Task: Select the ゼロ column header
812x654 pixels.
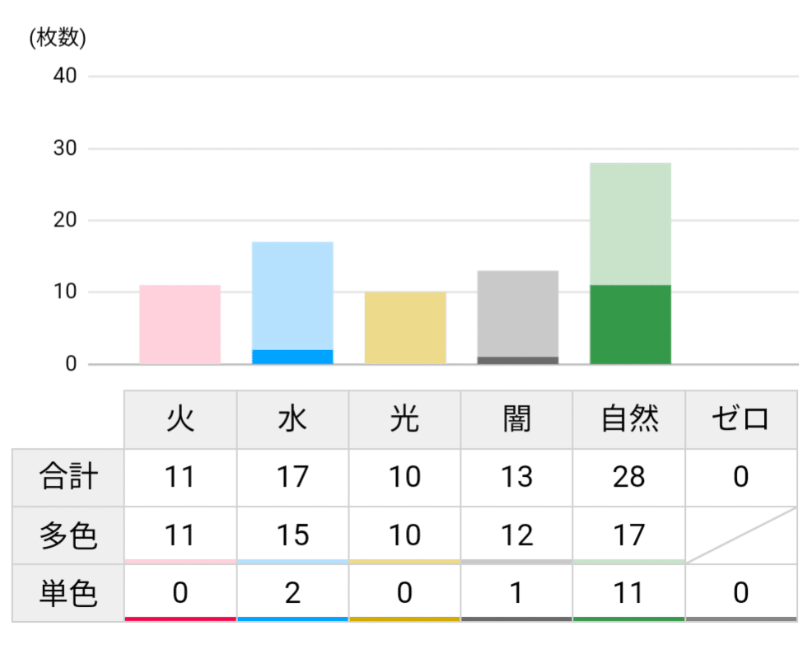Action: tap(740, 419)
